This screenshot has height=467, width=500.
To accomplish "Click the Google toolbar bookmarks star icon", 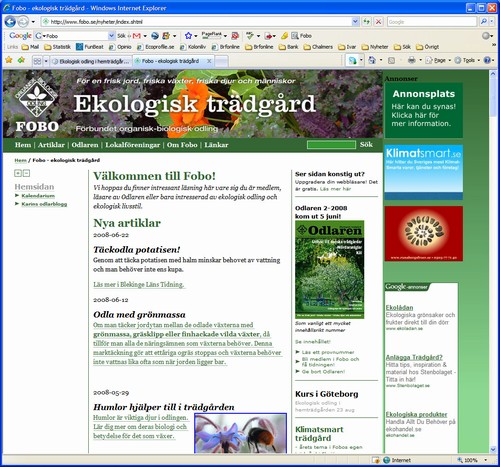I will (x=188, y=36).
